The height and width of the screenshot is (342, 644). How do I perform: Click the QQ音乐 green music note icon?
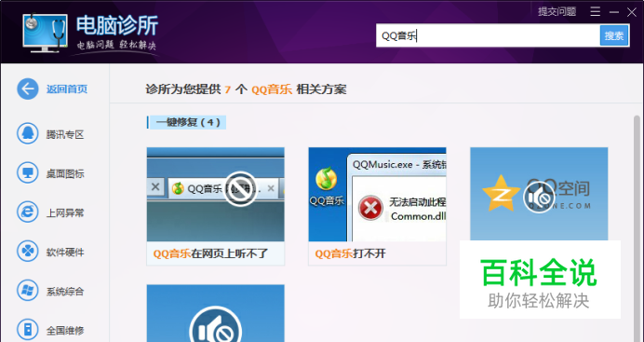click(x=326, y=179)
